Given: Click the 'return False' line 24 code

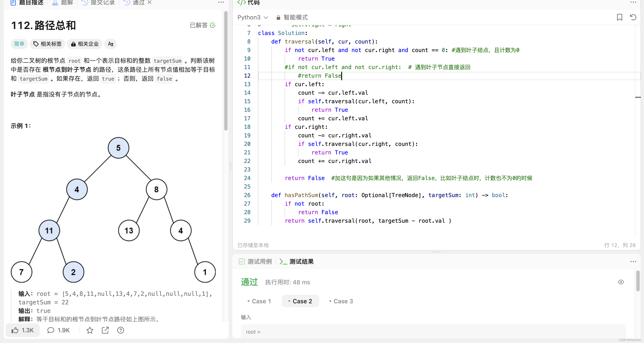Looking at the screenshot, I should pos(304,178).
